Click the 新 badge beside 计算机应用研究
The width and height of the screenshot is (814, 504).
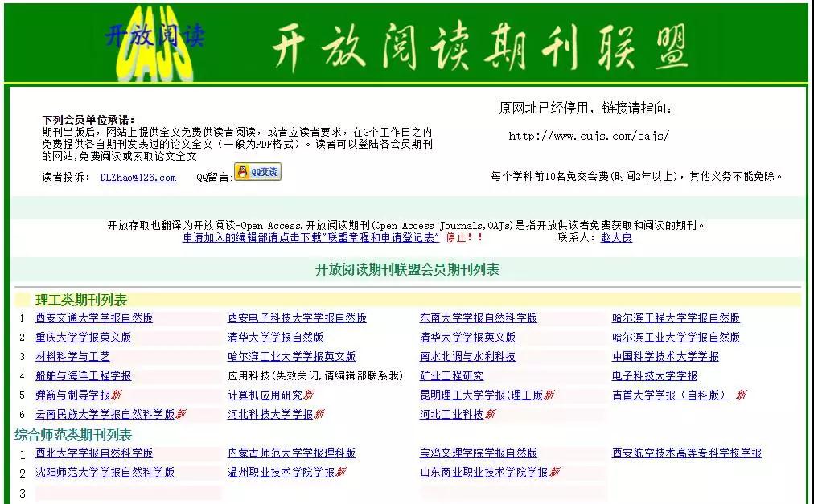point(309,395)
